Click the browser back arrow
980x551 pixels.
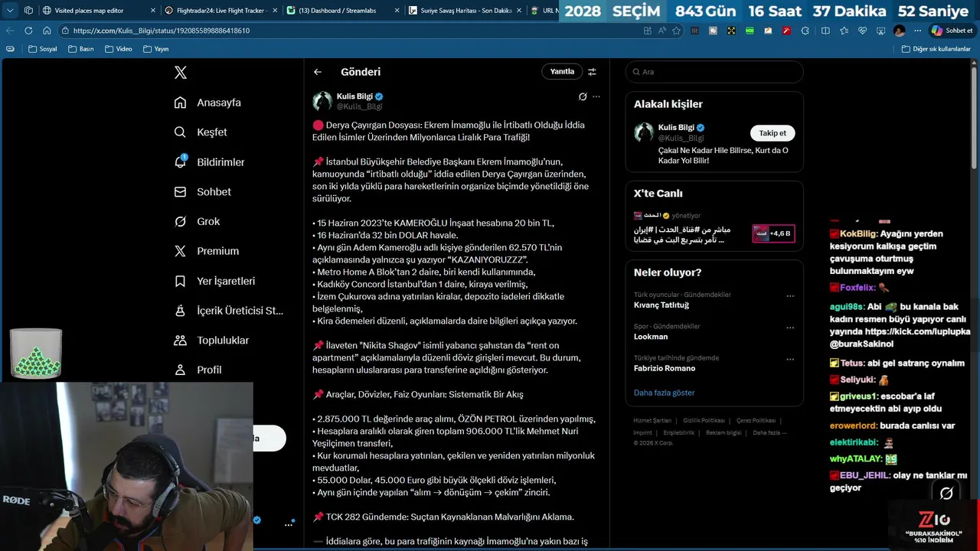coord(10,31)
